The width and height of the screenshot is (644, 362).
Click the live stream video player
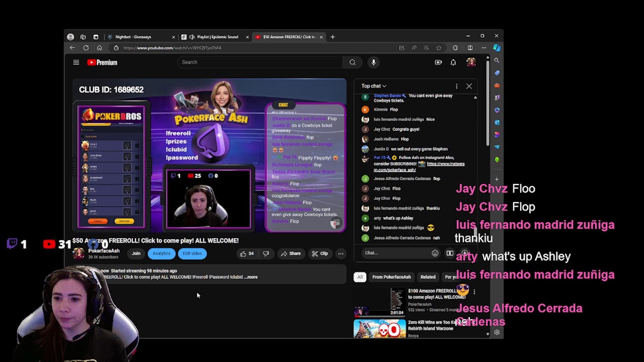[209, 155]
